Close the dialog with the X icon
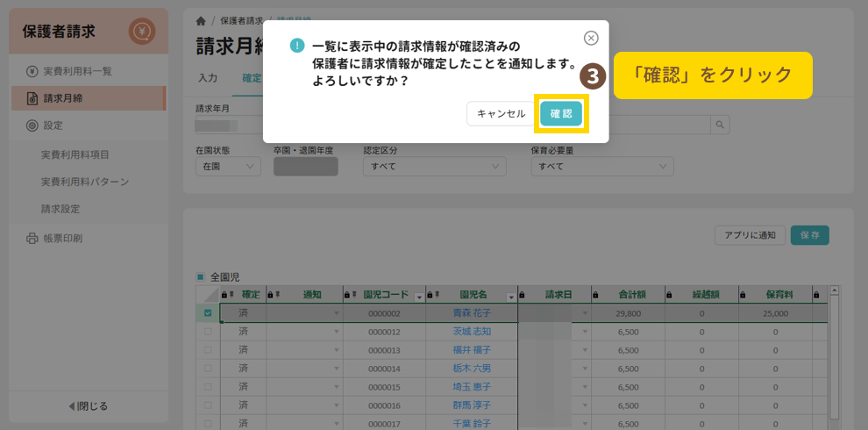 coord(591,38)
